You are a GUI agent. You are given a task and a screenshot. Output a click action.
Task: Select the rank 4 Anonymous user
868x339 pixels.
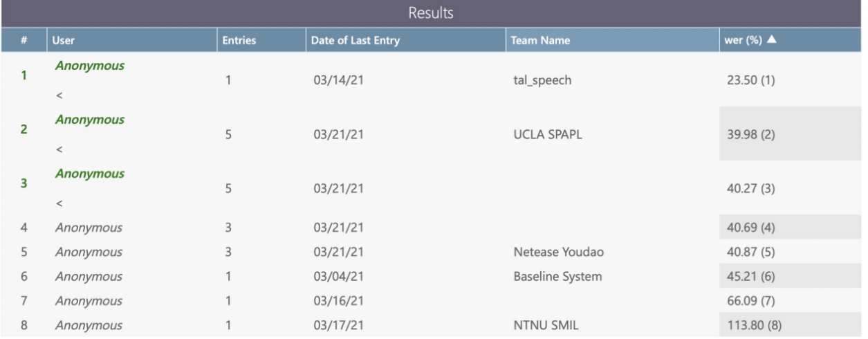coord(89,228)
